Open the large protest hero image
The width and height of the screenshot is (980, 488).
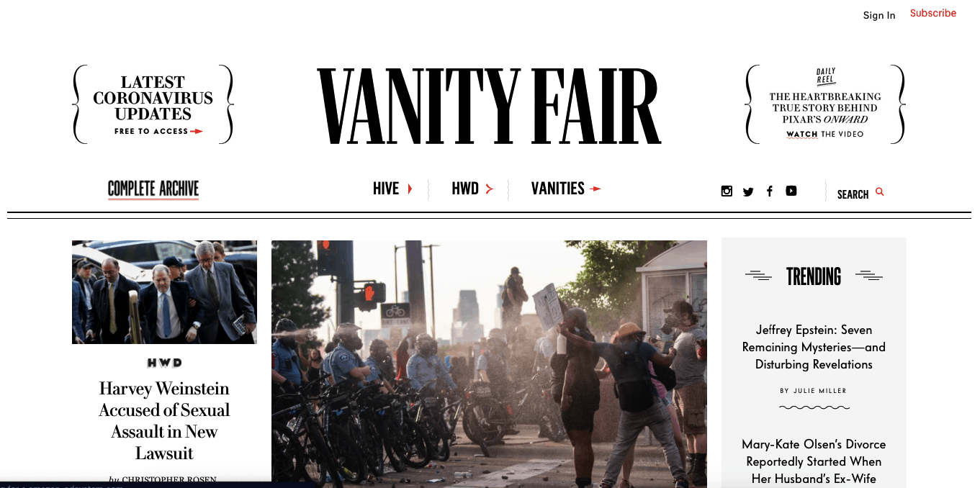click(489, 364)
